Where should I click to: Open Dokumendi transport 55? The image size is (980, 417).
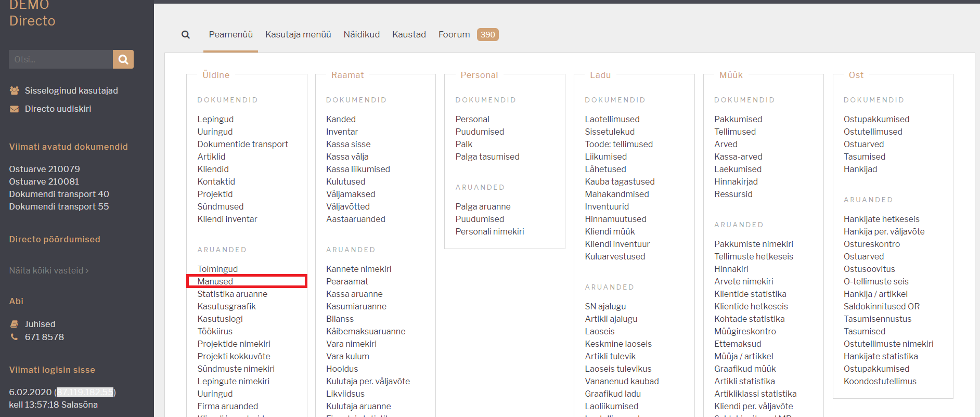pos(59,206)
